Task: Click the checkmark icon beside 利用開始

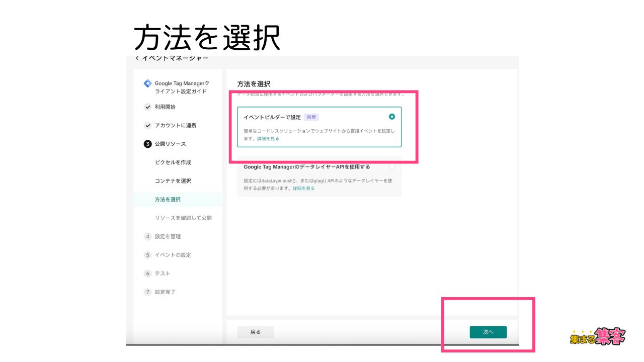Action: [x=147, y=107]
